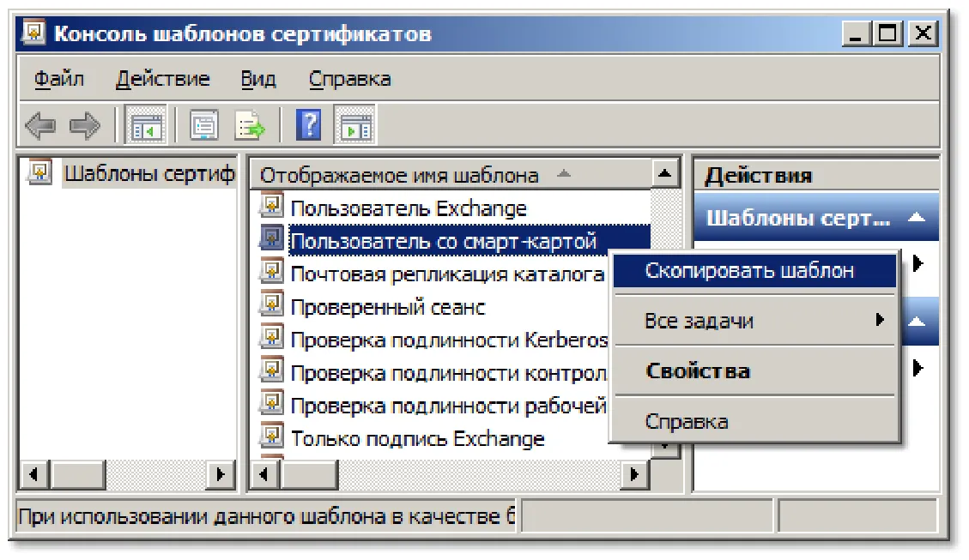Click the list's vertical scroll-up arrow
Screen dimensions: 969x560
(665, 173)
